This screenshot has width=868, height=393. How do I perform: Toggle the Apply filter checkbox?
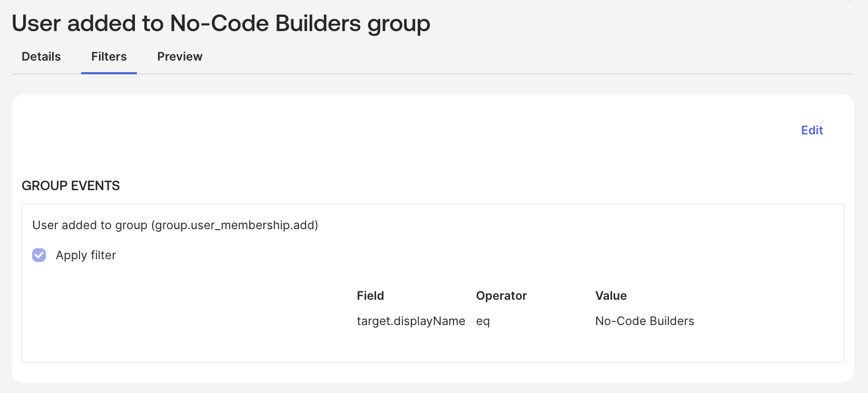point(39,256)
